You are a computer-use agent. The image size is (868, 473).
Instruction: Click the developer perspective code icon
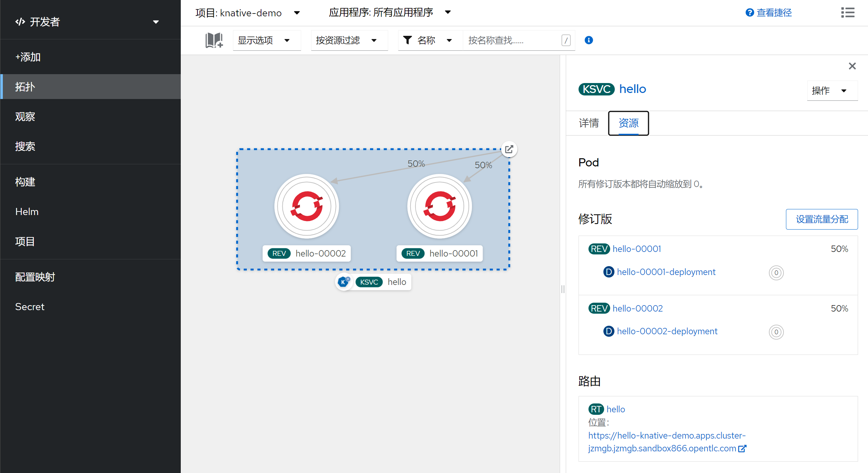point(20,22)
